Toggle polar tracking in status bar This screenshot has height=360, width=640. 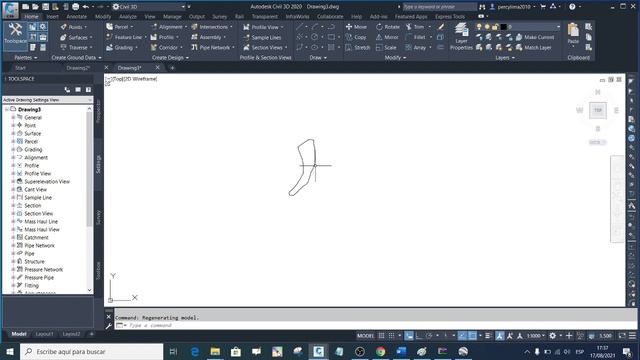pyautogui.click(x=429, y=336)
